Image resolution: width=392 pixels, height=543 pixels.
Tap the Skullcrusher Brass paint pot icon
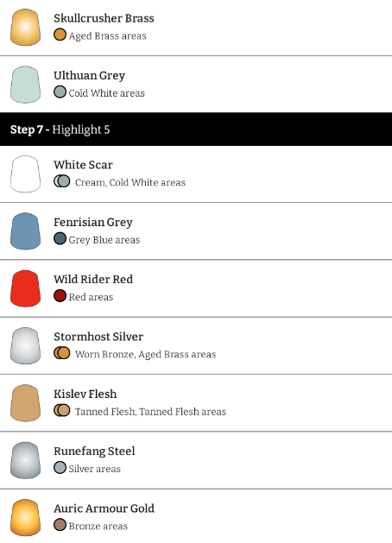[x=25, y=28]
